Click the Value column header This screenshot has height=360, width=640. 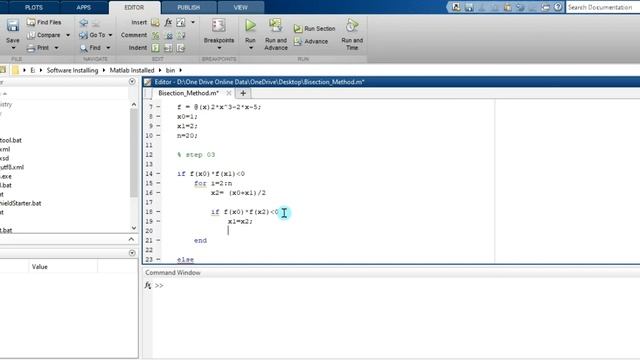tap(40, 267)
